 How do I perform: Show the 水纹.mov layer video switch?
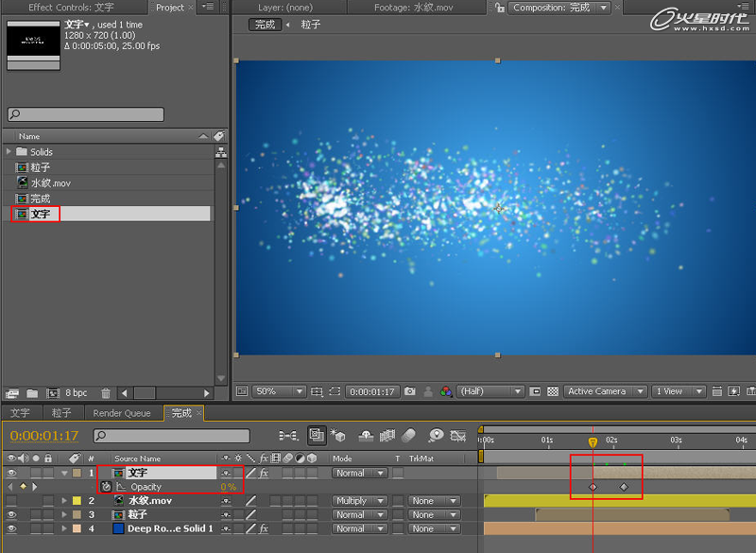point(11,501)
